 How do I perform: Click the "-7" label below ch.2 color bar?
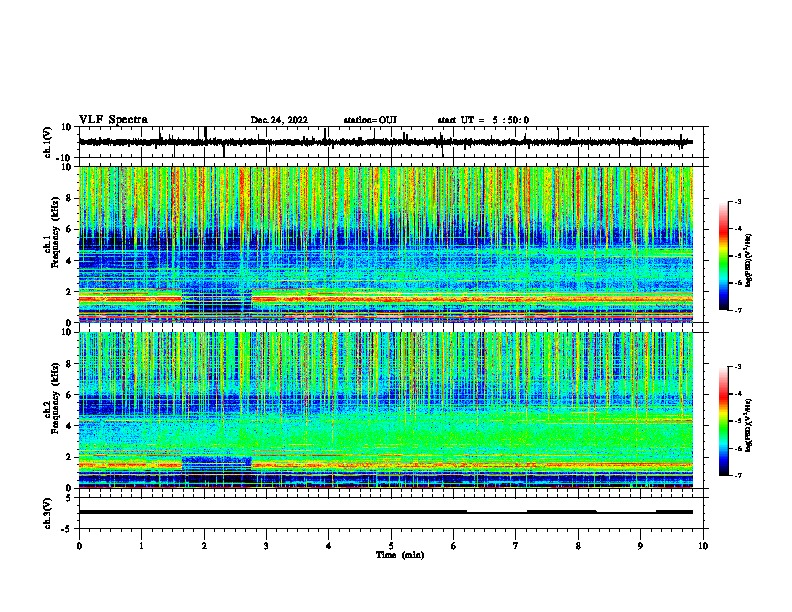point(737,476)
